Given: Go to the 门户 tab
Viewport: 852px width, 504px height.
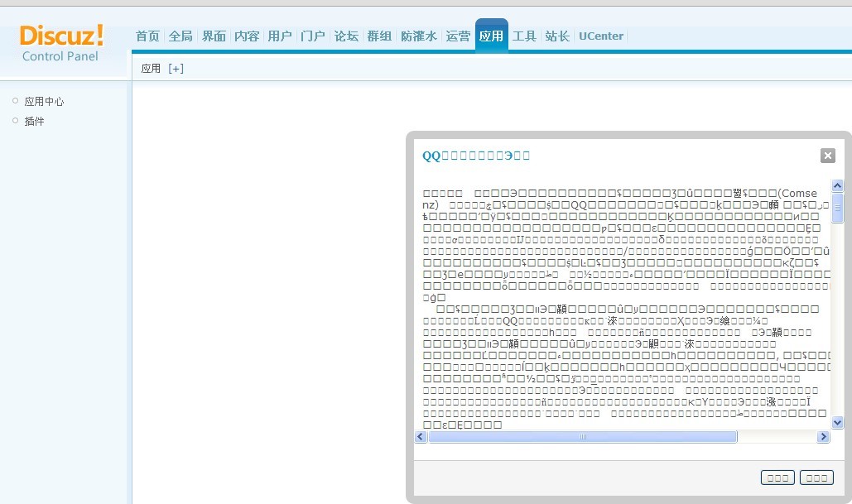Looking at the screenshot, I should pos(313,36).
